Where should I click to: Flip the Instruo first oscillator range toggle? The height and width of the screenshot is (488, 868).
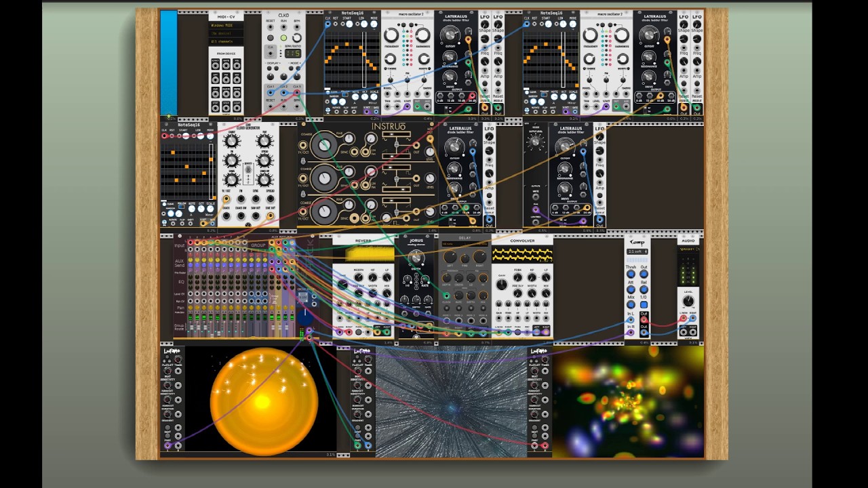(x=303, y=160)
